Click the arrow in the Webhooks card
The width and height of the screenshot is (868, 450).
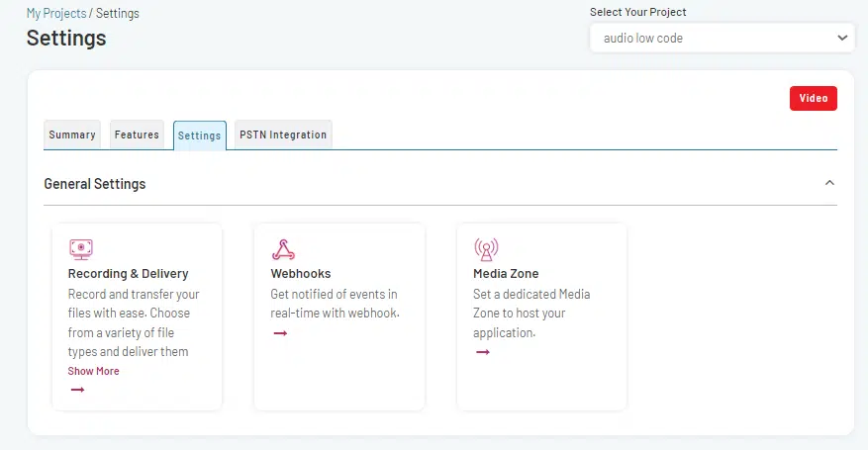click(x=280, y=333)
